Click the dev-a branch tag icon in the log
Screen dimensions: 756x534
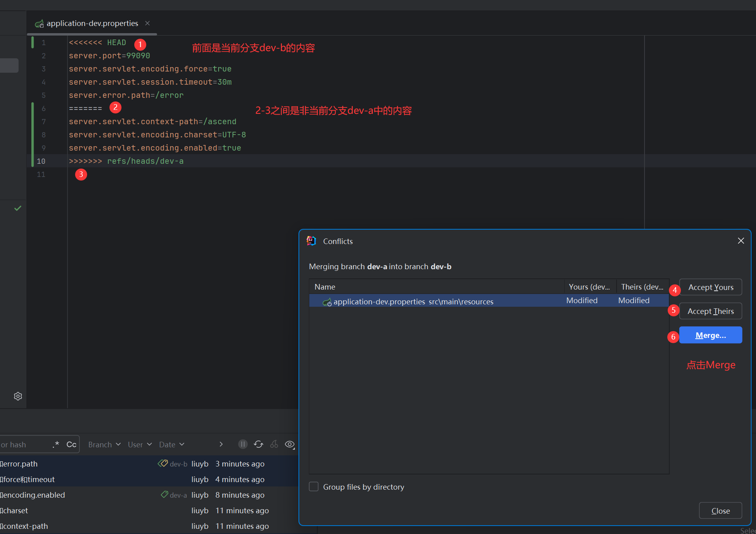click(x=164, y=494)
